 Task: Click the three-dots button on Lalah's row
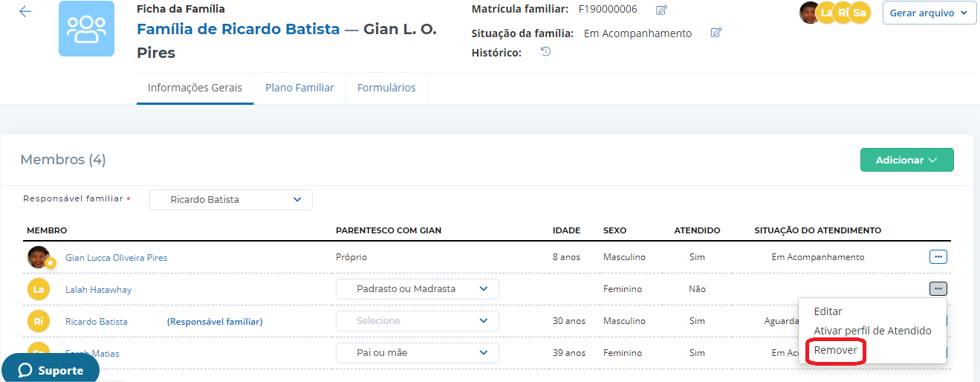click(x=938, y=289)
